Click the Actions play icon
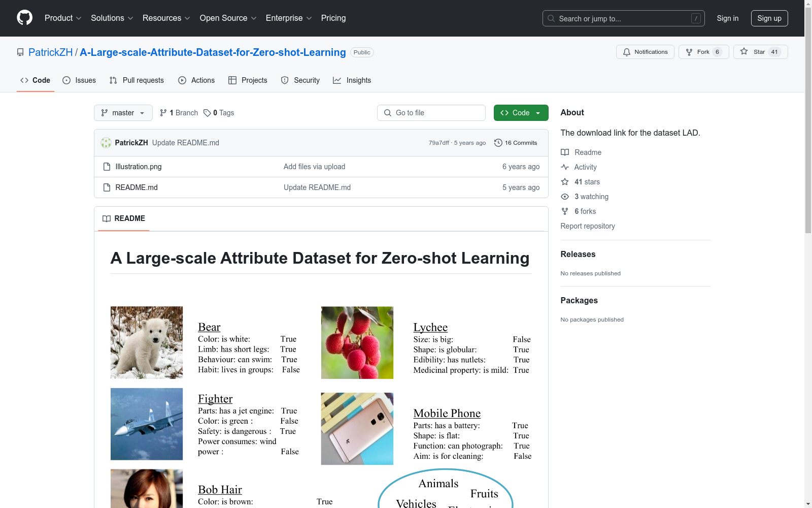This screenshot has width=812, height=508. (182, 80)
